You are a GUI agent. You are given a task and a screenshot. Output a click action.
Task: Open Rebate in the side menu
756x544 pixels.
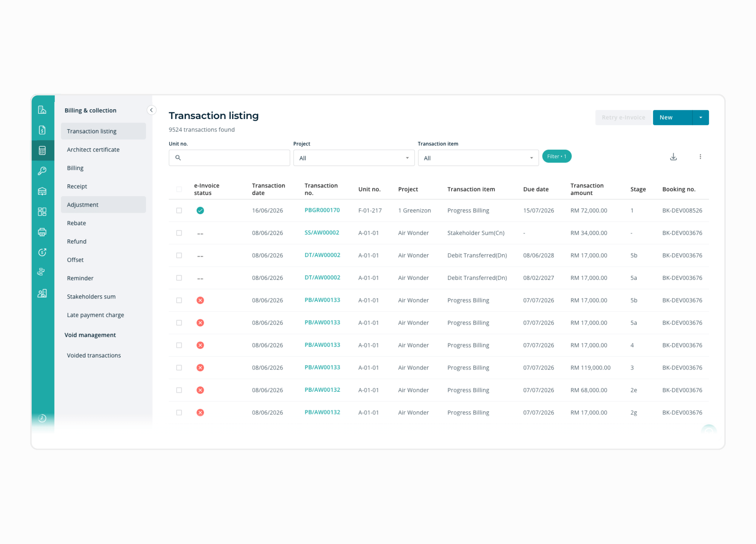[x=103, y=223]
